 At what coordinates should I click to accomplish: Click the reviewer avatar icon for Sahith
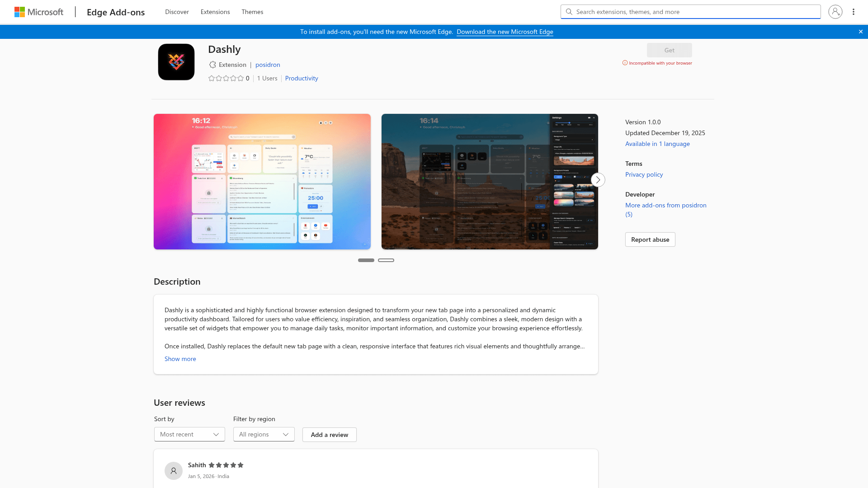pyautogui.click(x=173, y=470)
